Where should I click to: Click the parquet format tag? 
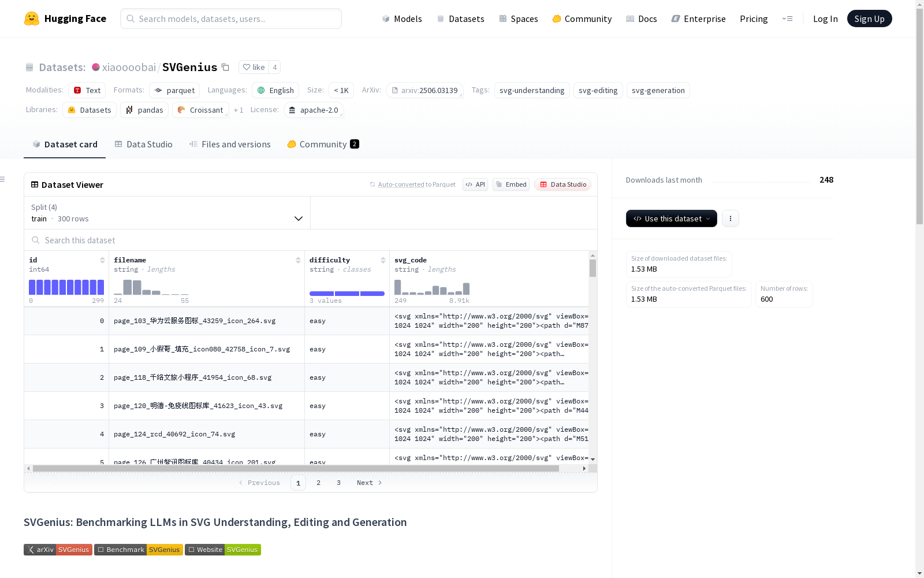click(174, 90)
